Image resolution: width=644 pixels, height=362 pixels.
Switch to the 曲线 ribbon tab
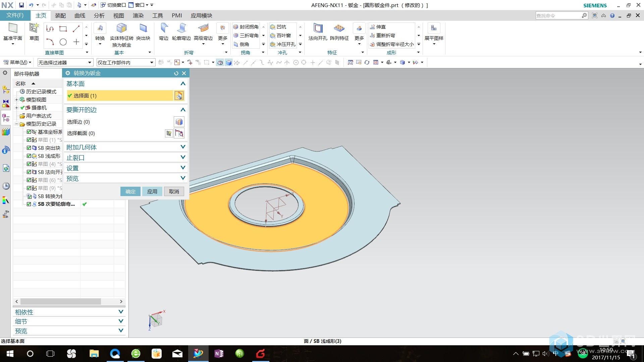tap(80, 16)
